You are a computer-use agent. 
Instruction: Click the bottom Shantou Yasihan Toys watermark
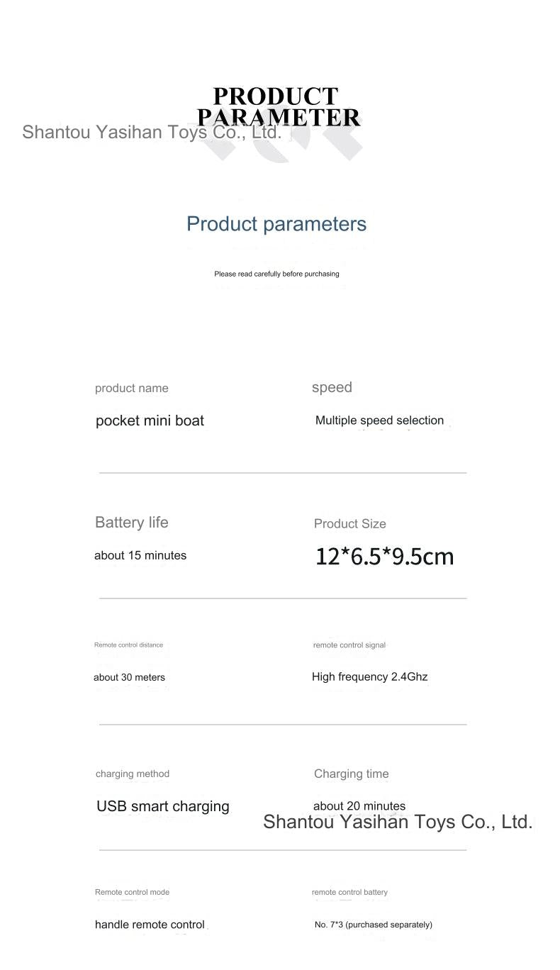pyautogui.click(x=398, y=822)
